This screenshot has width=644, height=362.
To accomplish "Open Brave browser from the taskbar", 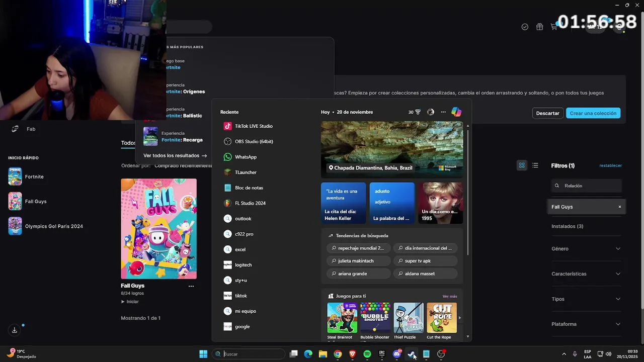I will 352,354.
